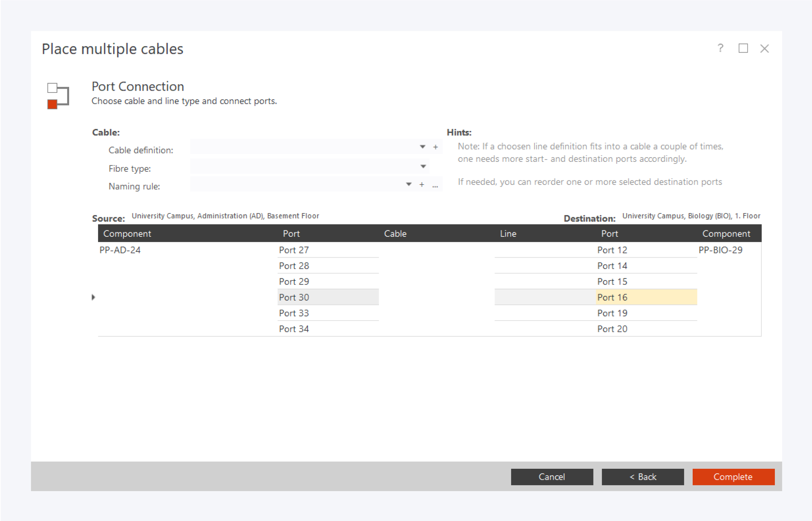Click the plus icon beside Naming rule

[x=422, y=185]
